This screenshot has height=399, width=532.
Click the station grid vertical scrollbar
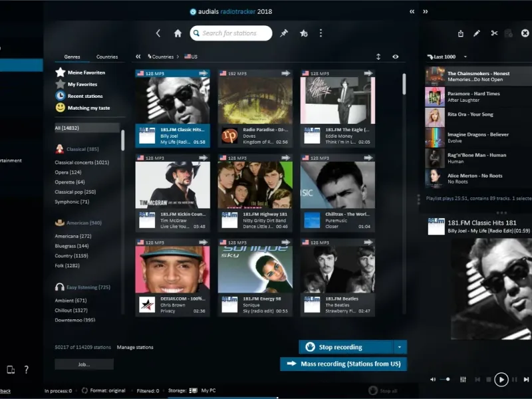click(404, 84)
